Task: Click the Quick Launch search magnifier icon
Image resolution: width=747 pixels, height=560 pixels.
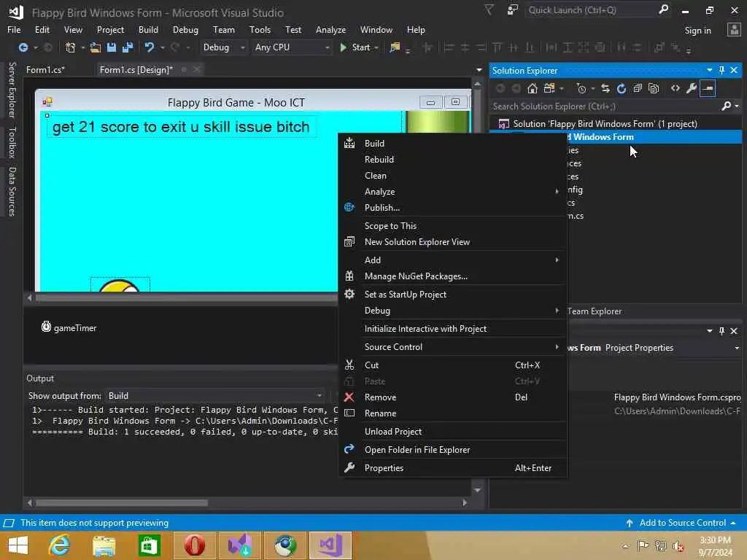Action: [663, 9]
